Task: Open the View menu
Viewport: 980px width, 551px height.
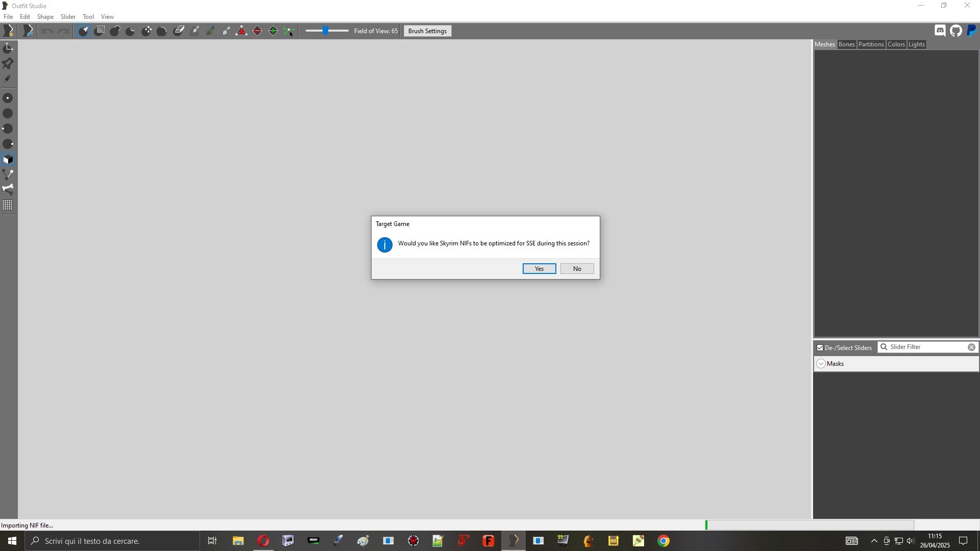Action: point(107,17)
